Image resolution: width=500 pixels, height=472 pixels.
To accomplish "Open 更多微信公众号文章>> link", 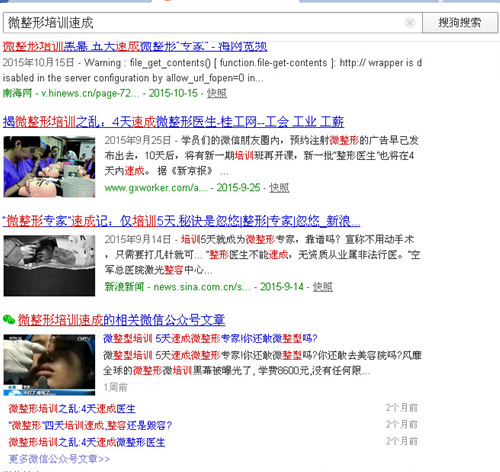I will point(59,459).
